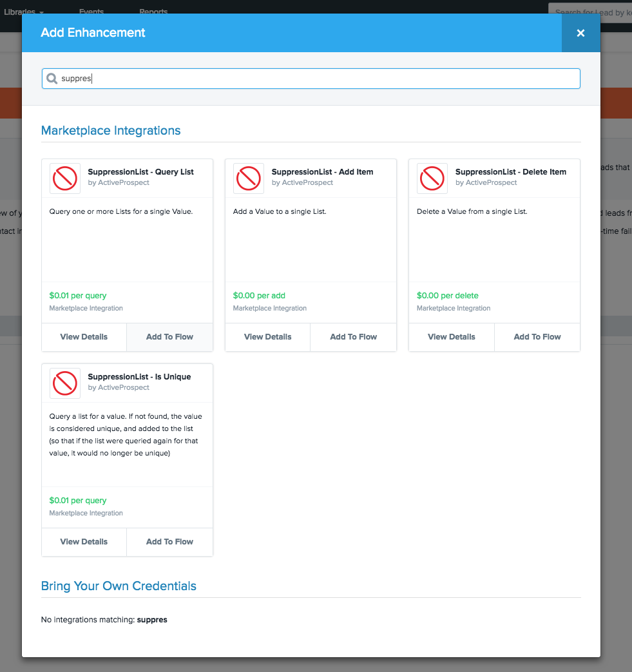Select the SuppressionList - Delete Item title
Screen dimensions: 632x672
511,172
